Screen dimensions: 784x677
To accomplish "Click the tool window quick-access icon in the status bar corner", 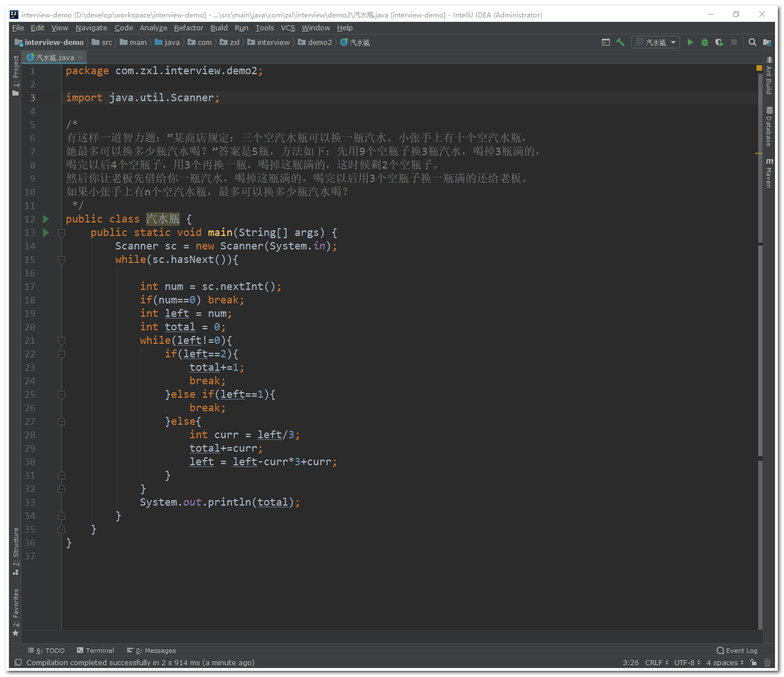I will click(x=18, y=663).
